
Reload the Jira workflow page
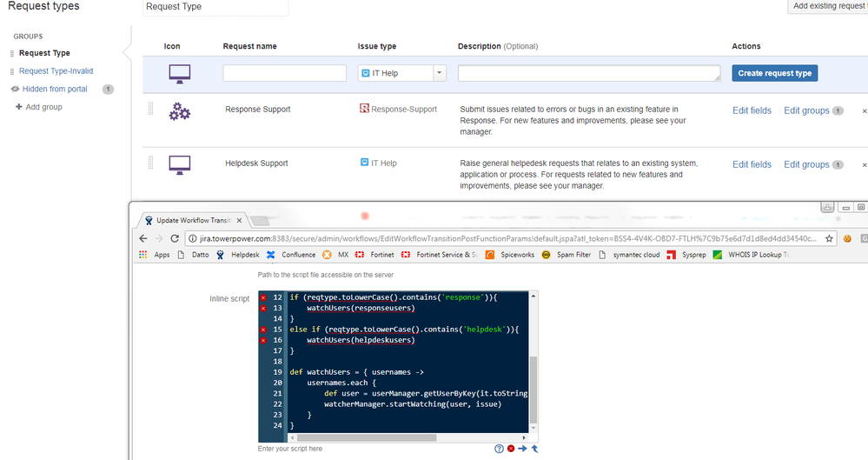[175, 238]
